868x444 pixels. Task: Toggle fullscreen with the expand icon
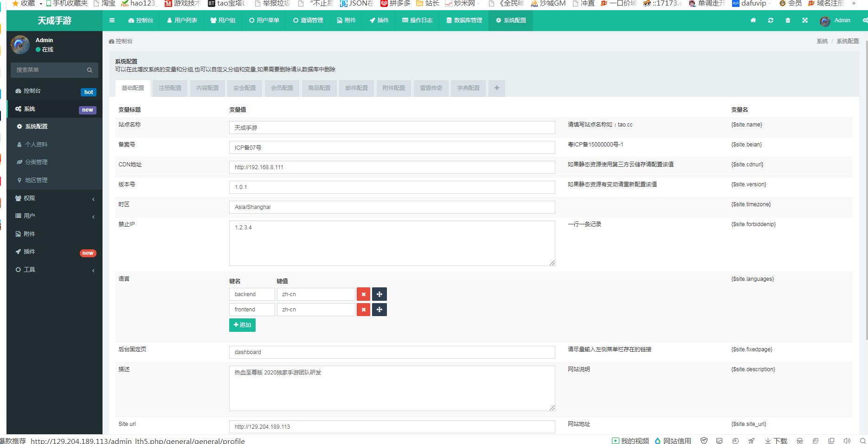[805, 20]
